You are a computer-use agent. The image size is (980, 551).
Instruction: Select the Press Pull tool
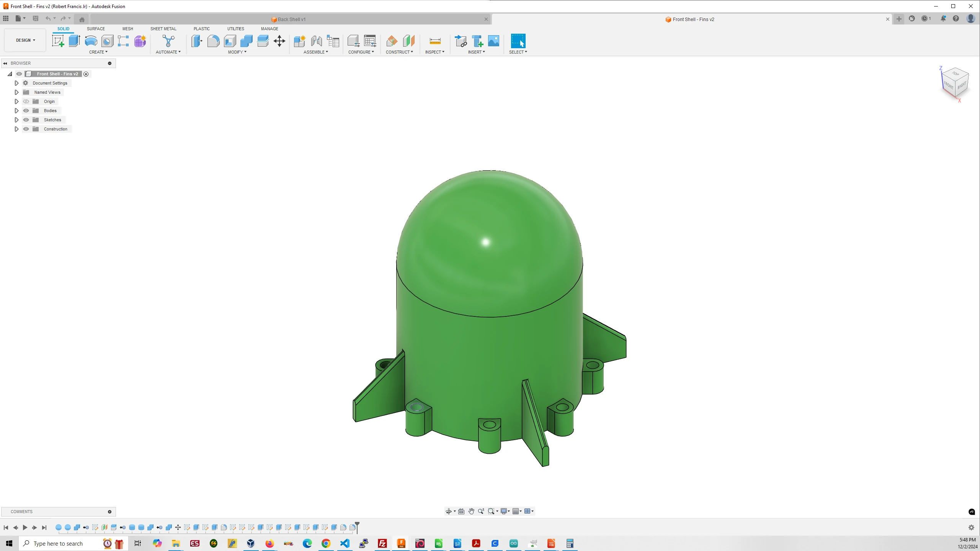(x=197, y=41)
